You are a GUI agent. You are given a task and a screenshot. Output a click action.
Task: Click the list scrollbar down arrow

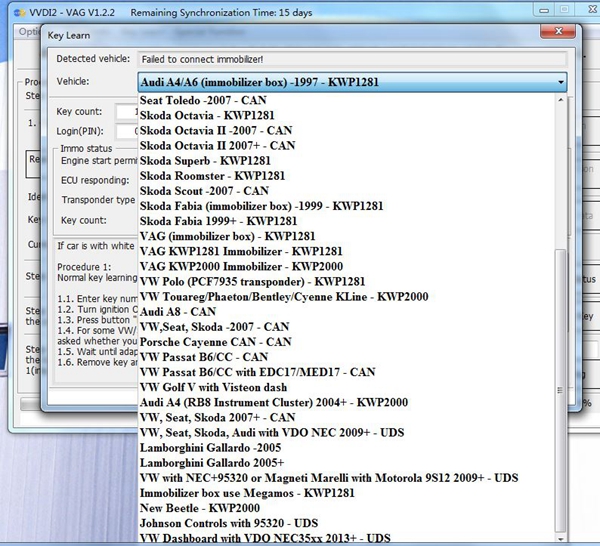pyautogui.click(x=560, y=539)
